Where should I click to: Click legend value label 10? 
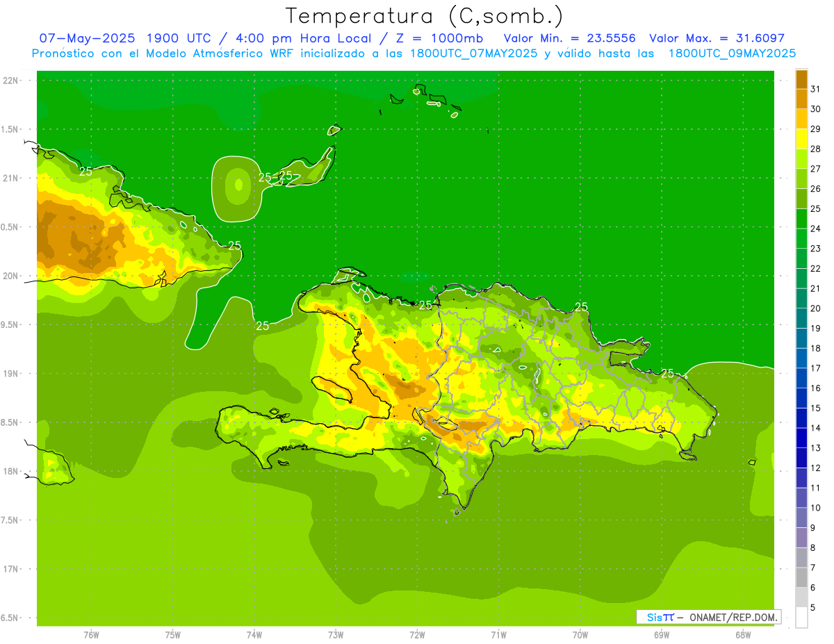pos(816,508)
